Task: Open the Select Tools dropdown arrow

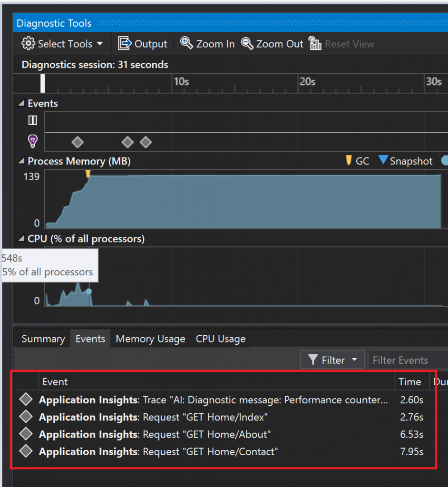Action: (100, 44)
